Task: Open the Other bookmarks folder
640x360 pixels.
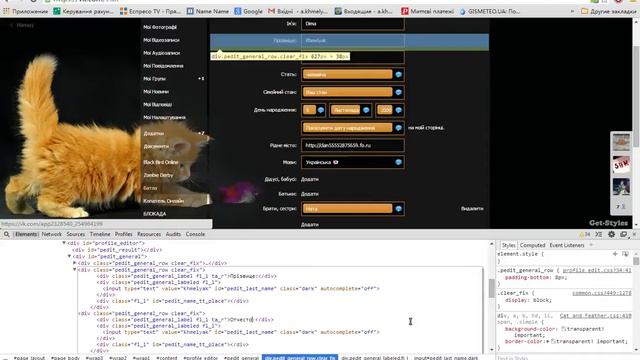Action: 608,11
